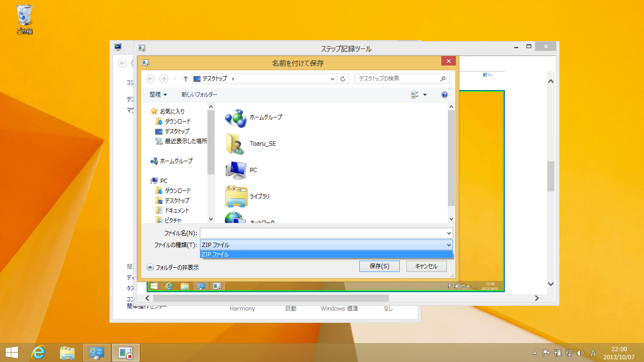Click the ライブラリ icon in file list
The height and width of the screenshot is (362, 644).
click(x=236, y=197)
